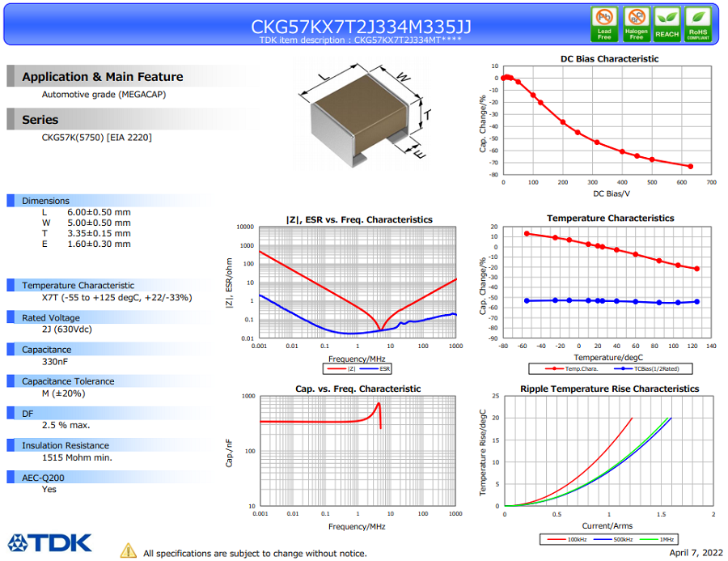
Task: Click the REACH compliance badge
Action: click(667, 24)
